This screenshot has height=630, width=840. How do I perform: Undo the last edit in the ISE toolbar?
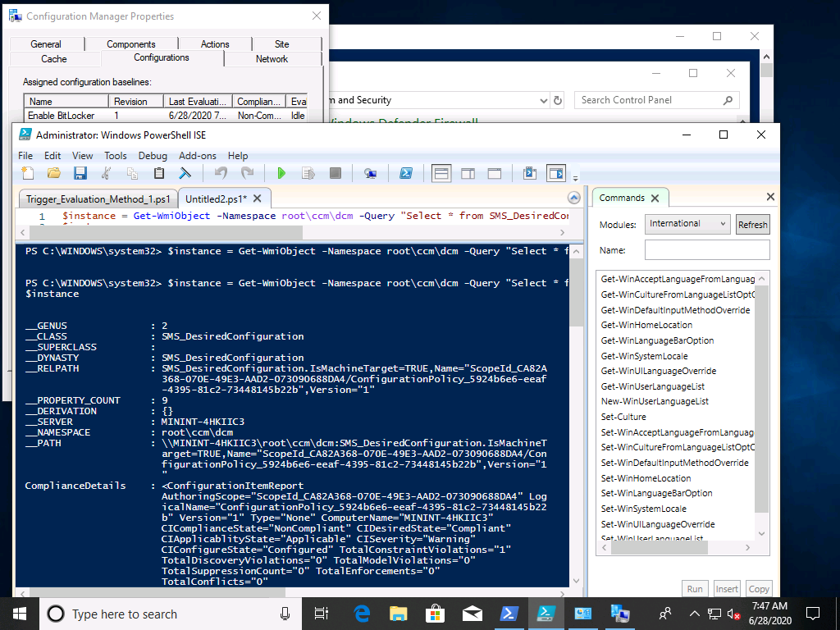(x=221, y=173)
